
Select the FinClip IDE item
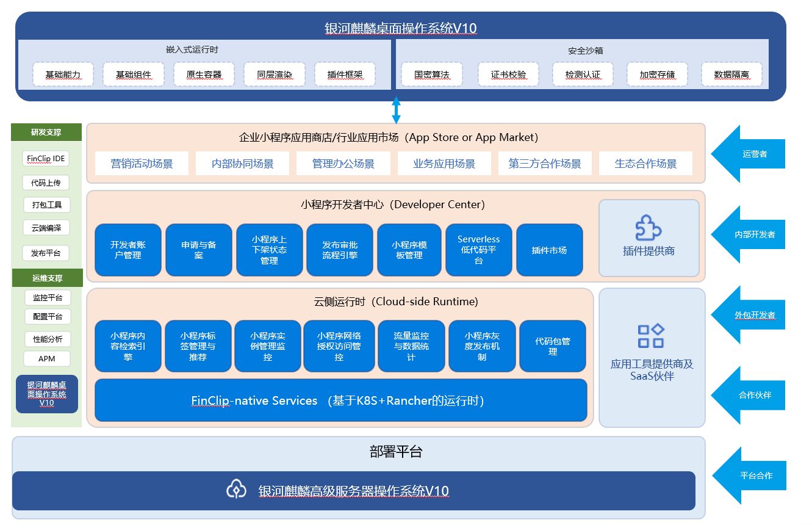(46, 159)
